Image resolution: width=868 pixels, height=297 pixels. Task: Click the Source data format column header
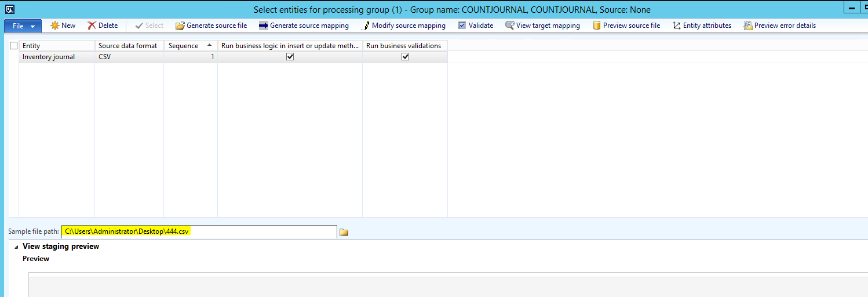coord(129,46)
